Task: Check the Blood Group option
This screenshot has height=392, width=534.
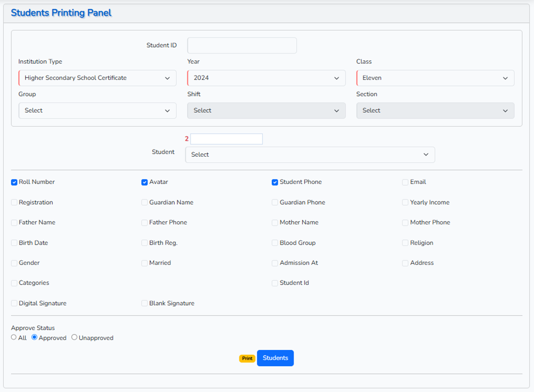Action: (x=275, y=243)
